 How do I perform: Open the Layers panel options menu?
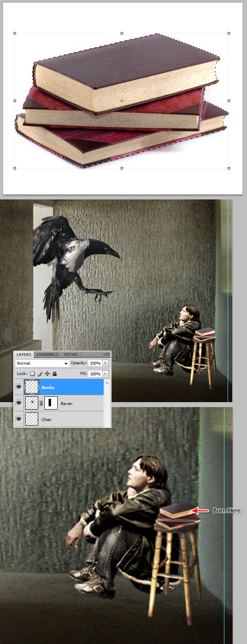(107, 354)
